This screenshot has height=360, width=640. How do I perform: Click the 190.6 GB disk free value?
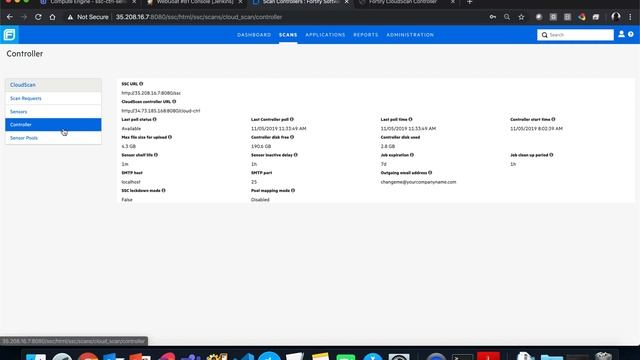click(x=261, y=146)
